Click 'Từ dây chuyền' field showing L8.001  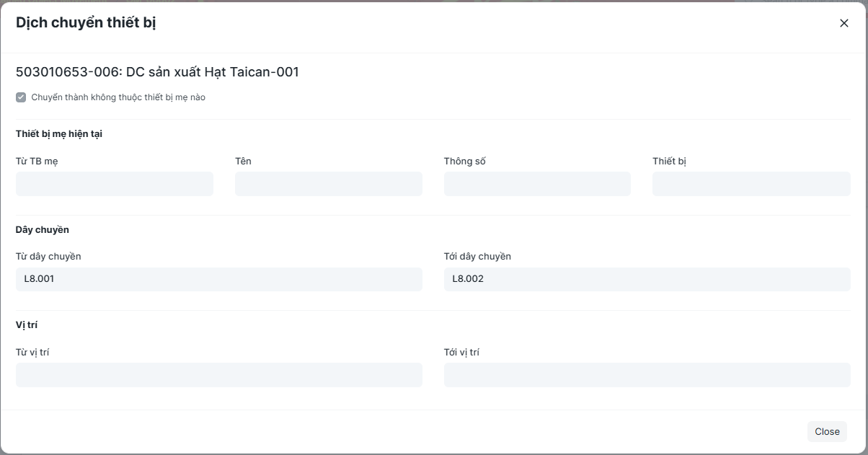coord(218,280)
